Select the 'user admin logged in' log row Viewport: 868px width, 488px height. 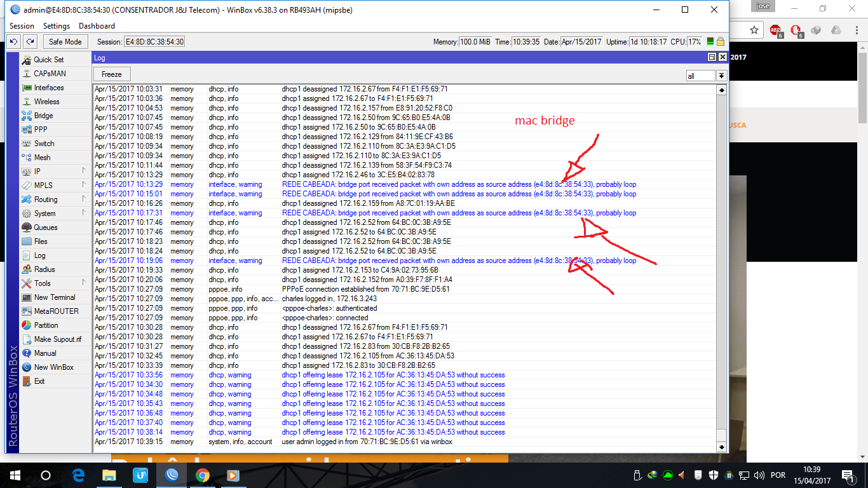pyautogui.click(x=404, y=442)
